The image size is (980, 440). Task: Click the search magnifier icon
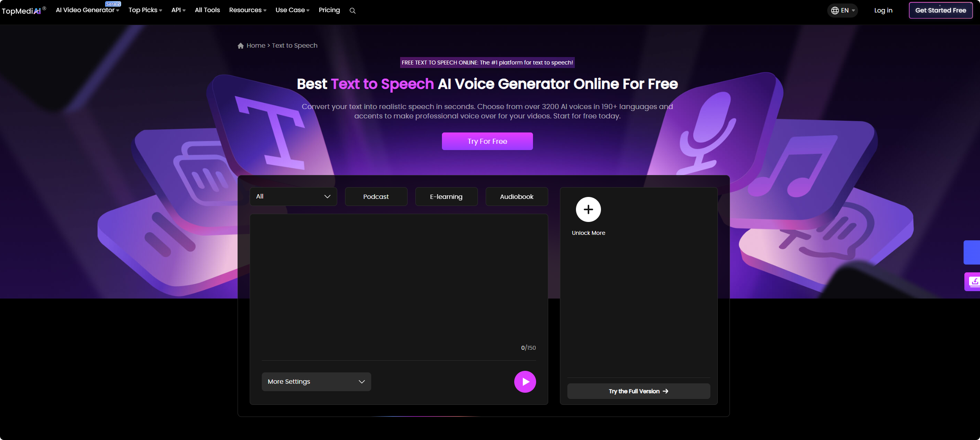pos(352,11)
